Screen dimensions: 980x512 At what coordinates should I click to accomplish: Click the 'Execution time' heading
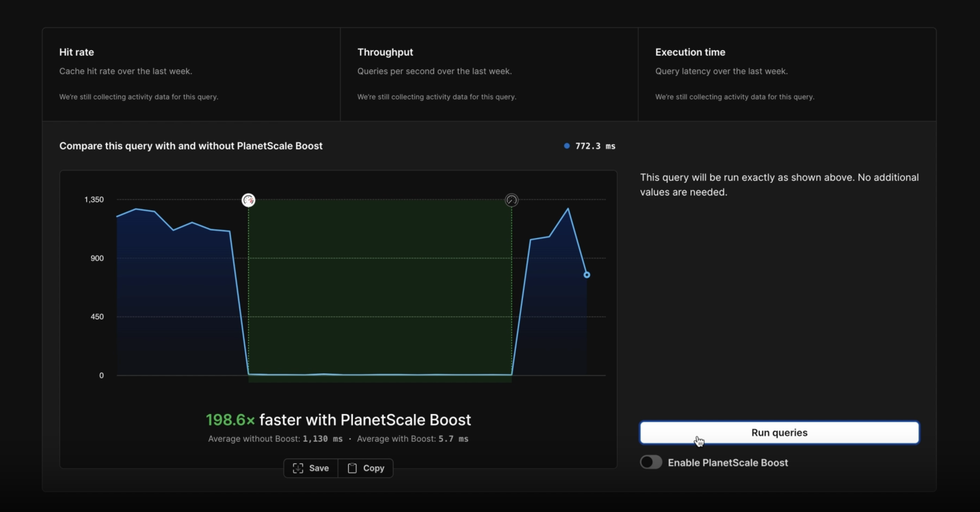click(x=690, y=52)
